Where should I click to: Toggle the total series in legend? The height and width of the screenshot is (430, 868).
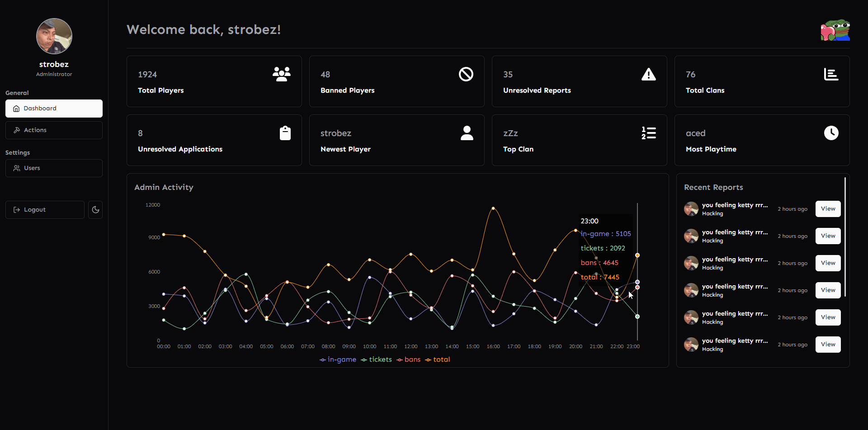437,359
